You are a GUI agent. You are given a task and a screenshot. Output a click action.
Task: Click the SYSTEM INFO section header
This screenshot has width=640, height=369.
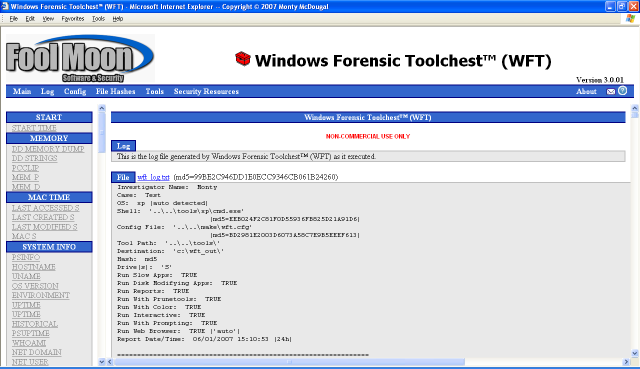click(x=49, y=247)
